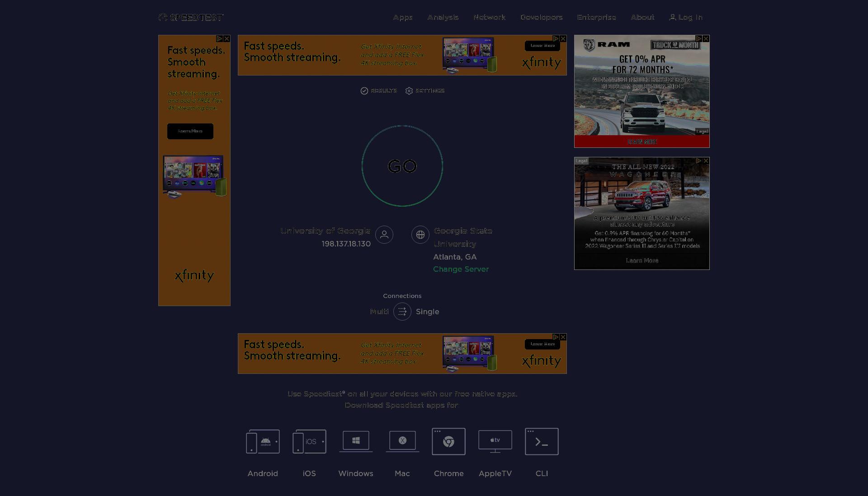The width and height of the screenshot is (868, 496).
Task: Open the CLI download icon
Action: point(542,441)
